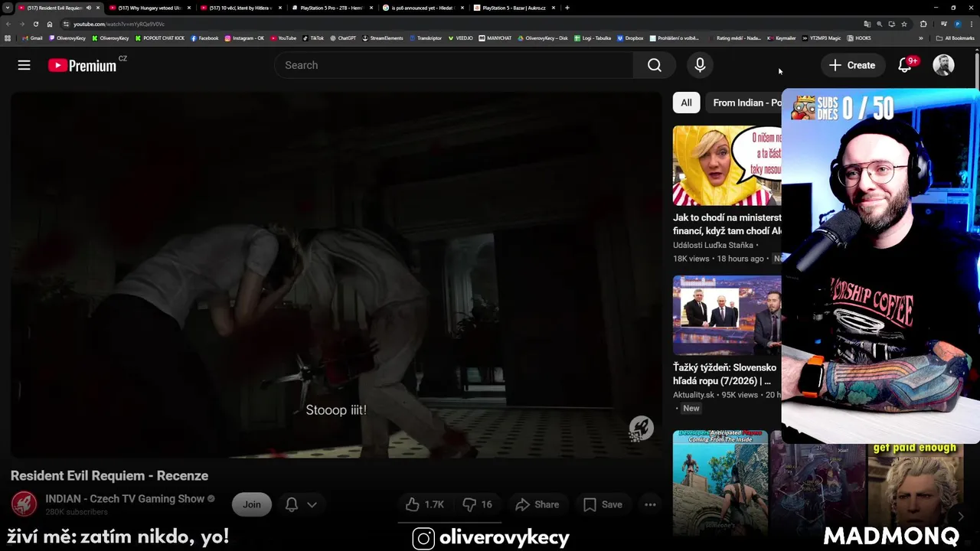Open Chrome three-dot menu
980x551 pixels.
[972, 24]
